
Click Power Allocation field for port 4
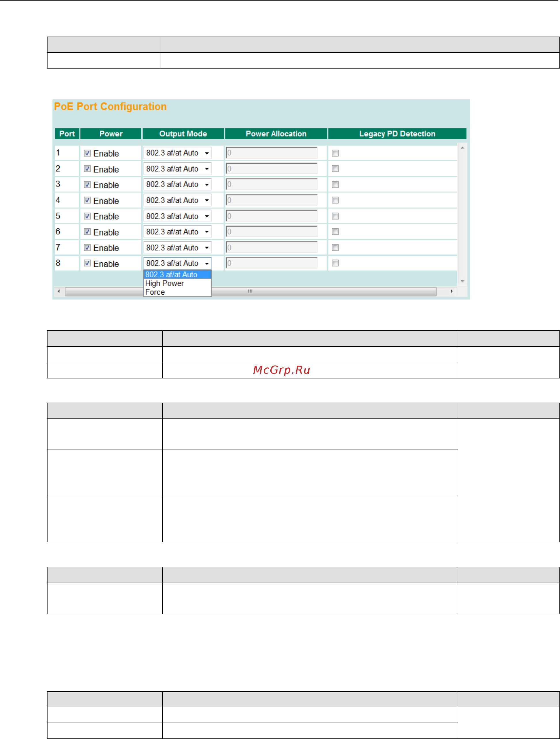point(272,200)
